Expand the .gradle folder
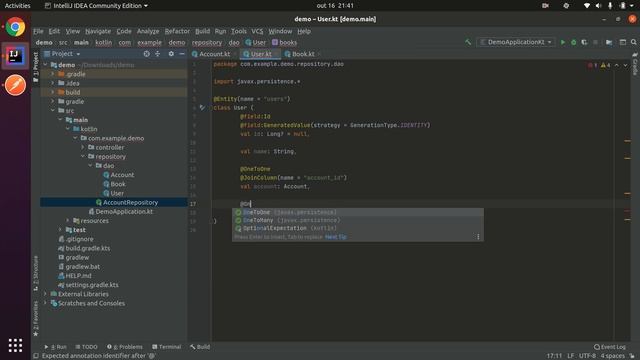The width and height of the screenshot is (640, 360). (53, 74)
